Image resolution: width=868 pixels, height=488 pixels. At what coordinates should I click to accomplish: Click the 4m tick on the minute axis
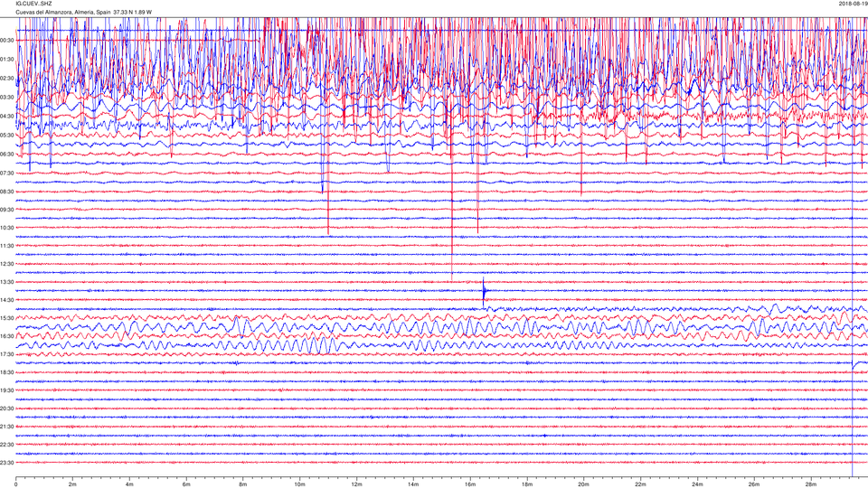pyautogui.click(x=129, y=484)
